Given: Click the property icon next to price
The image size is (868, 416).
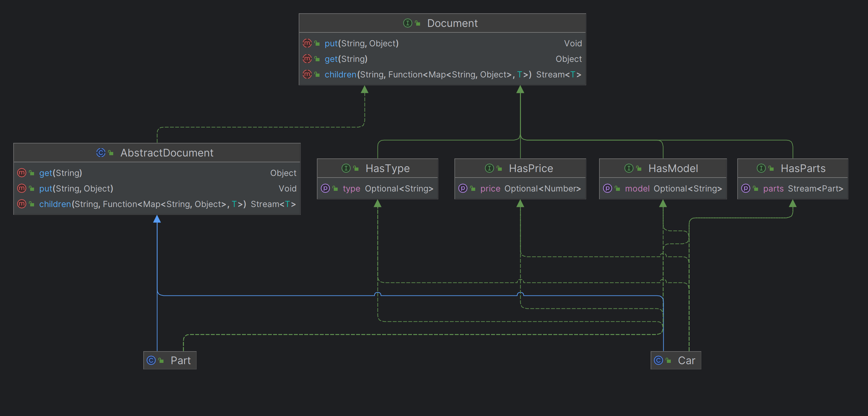Looking at the screenshot, I should click(x=463, y=189).
